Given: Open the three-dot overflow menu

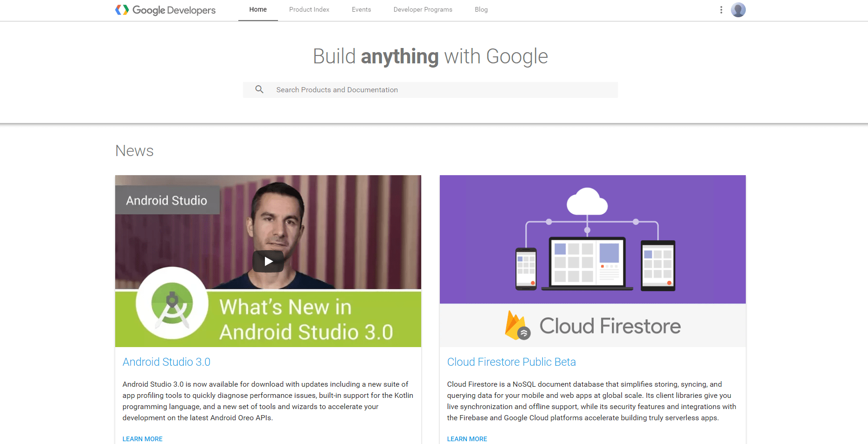Looking at the screenshot, I should 721,10.
